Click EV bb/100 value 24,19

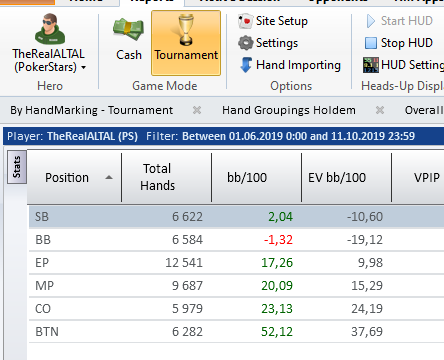[367, 309]
